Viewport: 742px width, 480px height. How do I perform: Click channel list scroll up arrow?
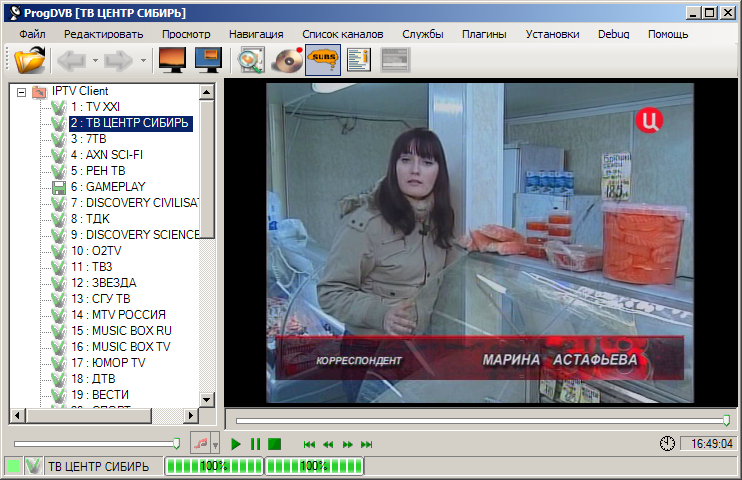[206, 92]
